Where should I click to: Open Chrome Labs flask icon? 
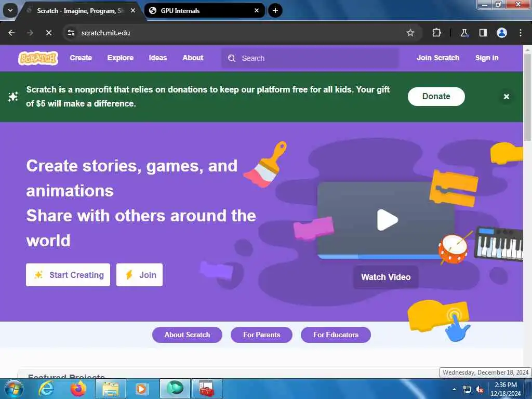click(464, 33)
